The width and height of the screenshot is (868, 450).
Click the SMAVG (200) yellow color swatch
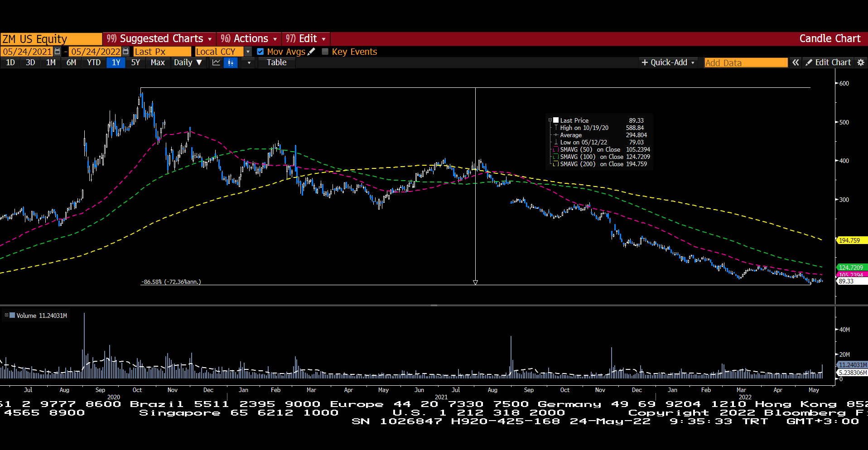(x=556, y=164)
